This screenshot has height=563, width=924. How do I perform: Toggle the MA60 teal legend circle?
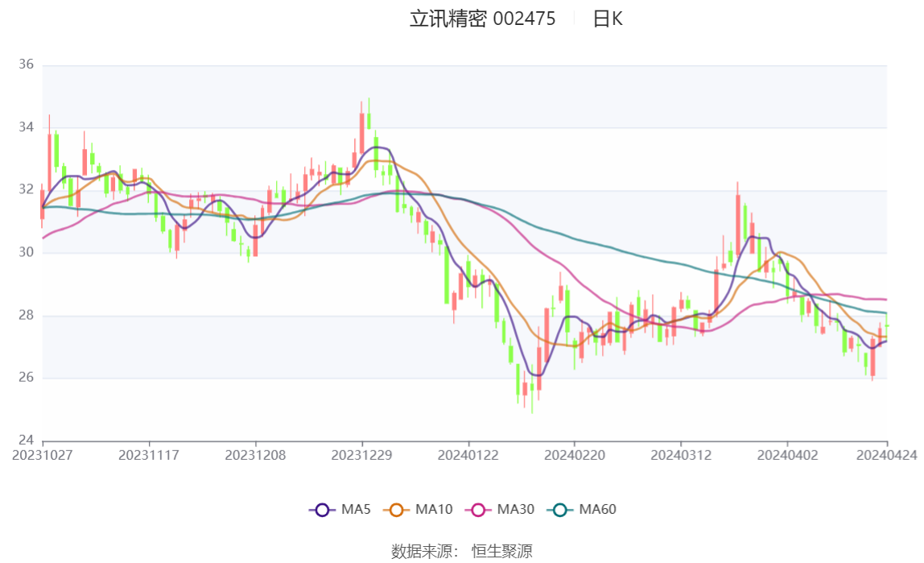point(560,510)
